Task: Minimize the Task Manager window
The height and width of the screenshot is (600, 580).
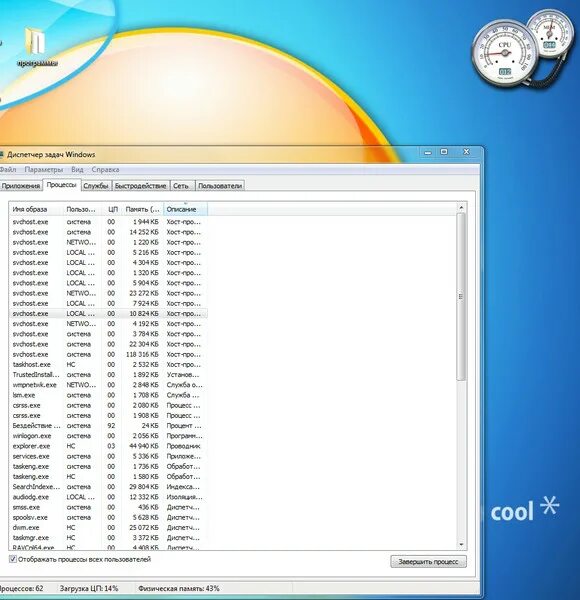Action: click(x=428, y=152)
